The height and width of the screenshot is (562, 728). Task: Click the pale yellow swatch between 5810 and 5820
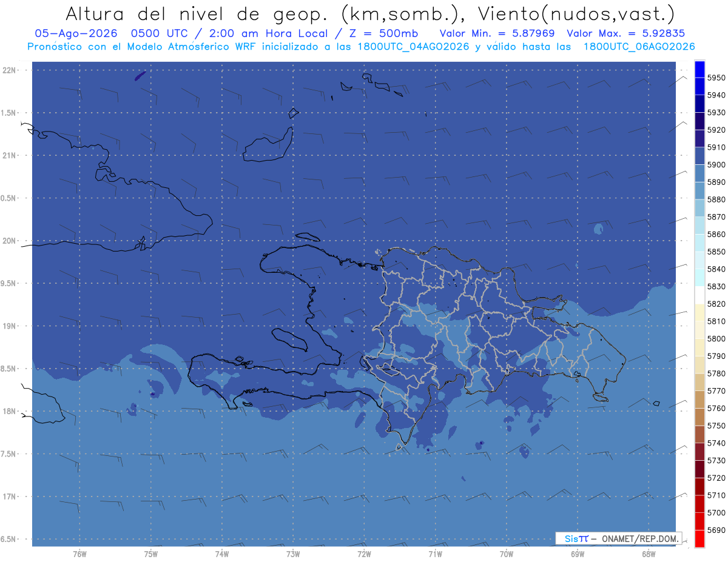tap(699, 312)
